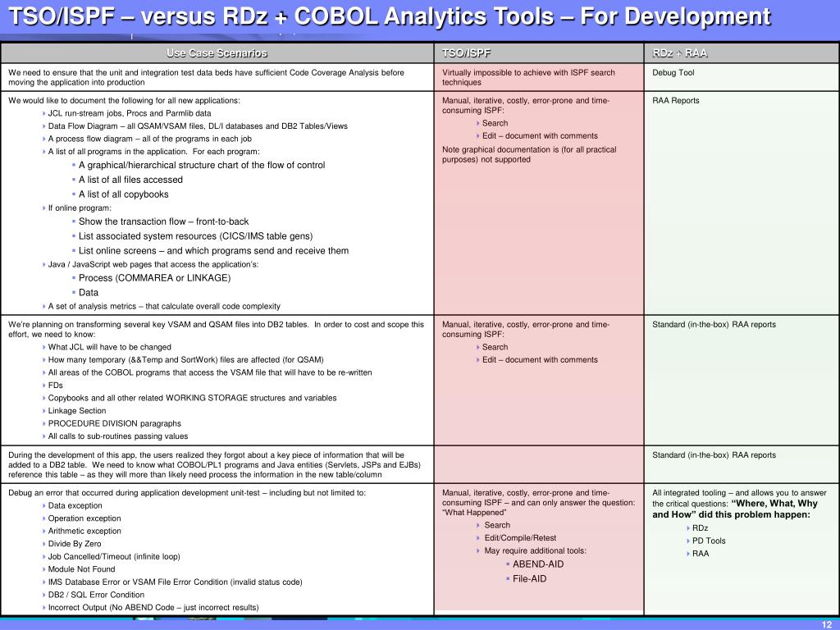Click bold text '"Where, What, Why and How" did this problem happen'
This screenshot has height=630, width=840.
point(735,509)
